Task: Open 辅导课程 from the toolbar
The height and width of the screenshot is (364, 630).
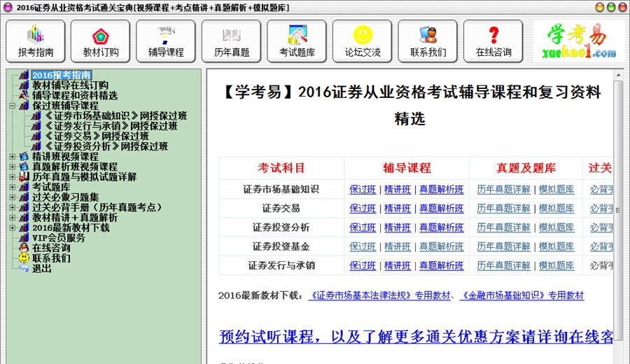Action: click(166, 41)
